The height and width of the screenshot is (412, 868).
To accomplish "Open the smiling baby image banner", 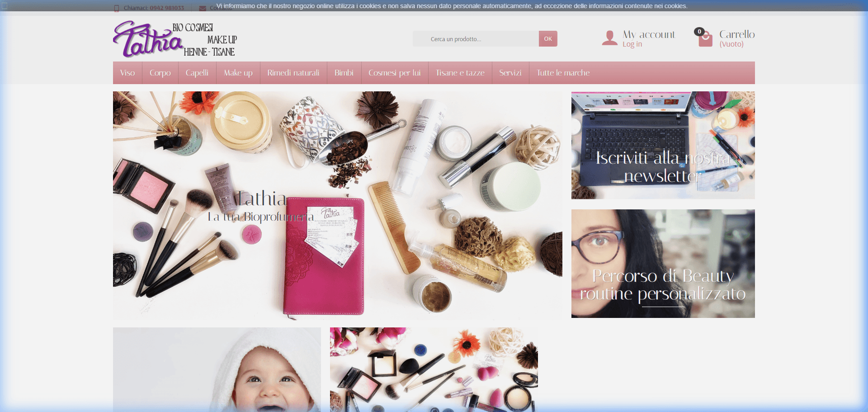I will 217,369.
